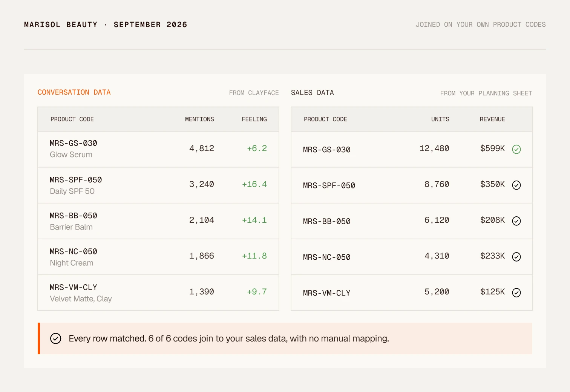Click the Every row matched summary text
Image resolution: width=570 pixels, height=392 pixels.
(229, 338)
